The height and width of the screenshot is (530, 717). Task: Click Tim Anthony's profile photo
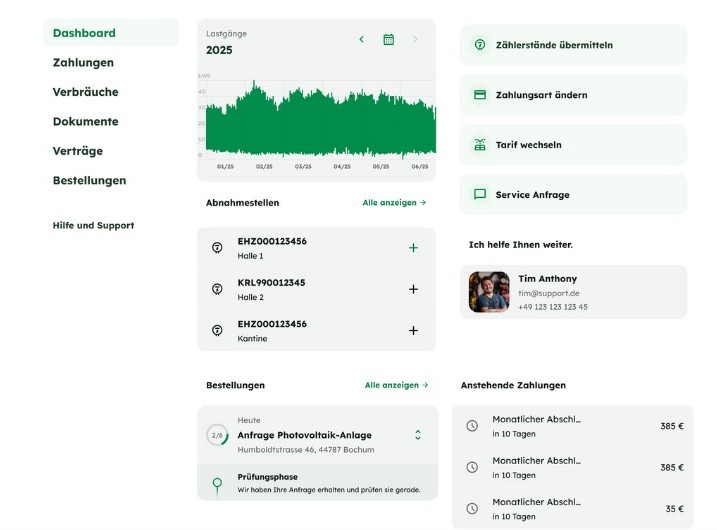pyautogui.click(x=489, y=292)
